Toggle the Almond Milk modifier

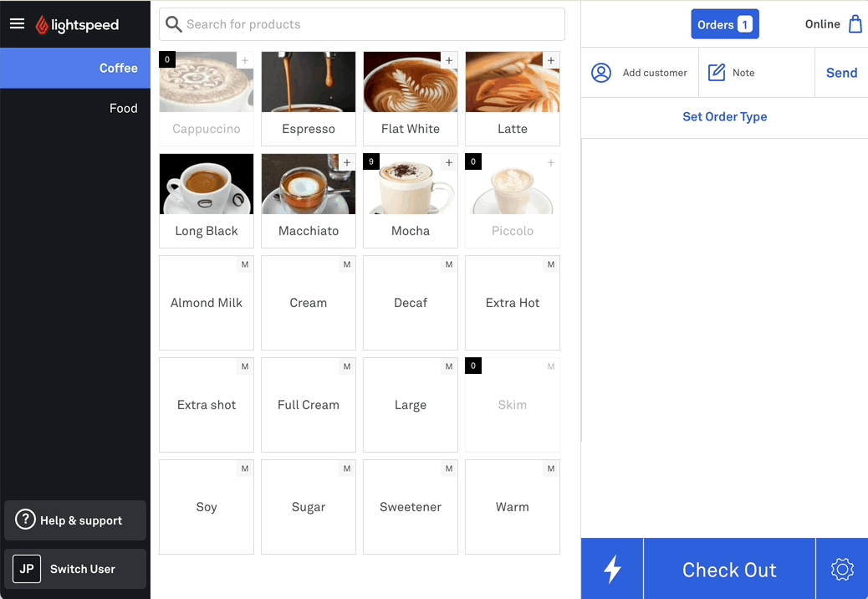point(207,303)
